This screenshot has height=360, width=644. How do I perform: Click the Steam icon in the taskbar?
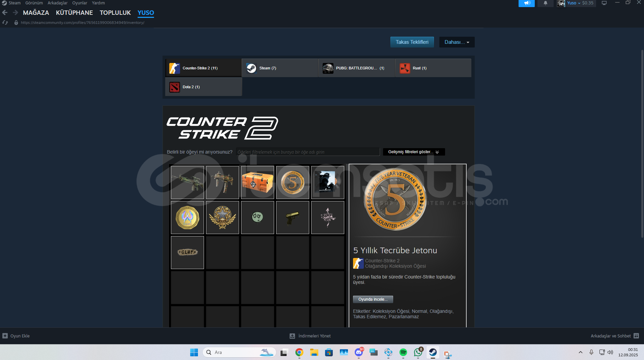pos(433,352)
